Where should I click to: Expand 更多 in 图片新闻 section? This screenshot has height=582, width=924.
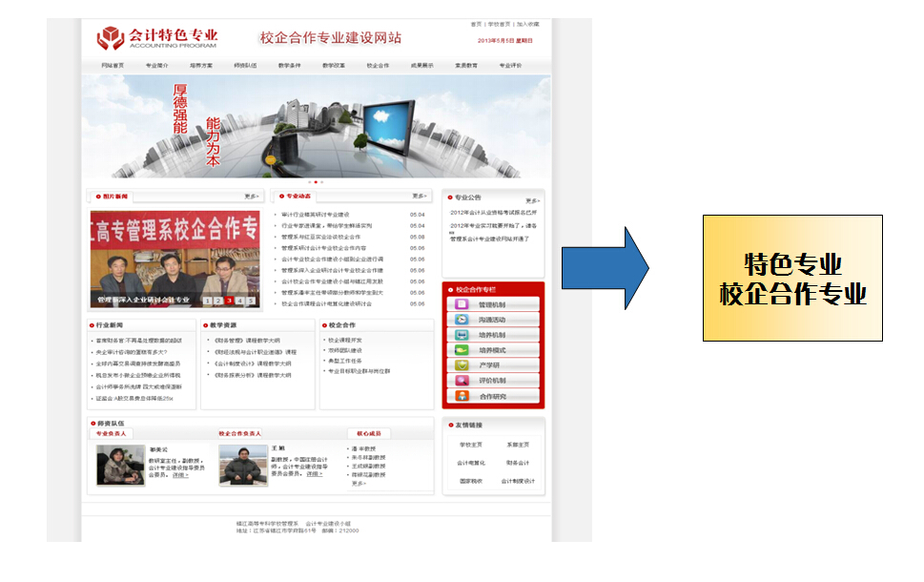click(x=251, y=197)
